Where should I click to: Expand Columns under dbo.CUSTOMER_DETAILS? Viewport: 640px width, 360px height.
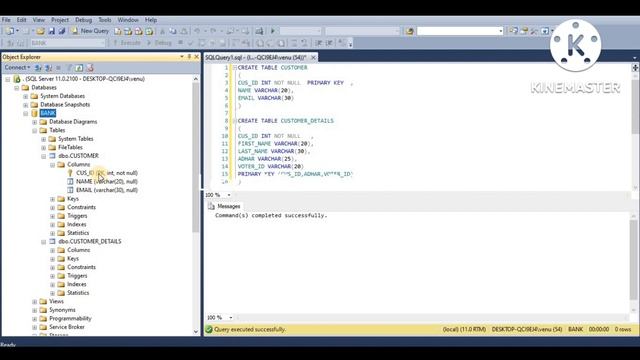(x=53, y=250)
